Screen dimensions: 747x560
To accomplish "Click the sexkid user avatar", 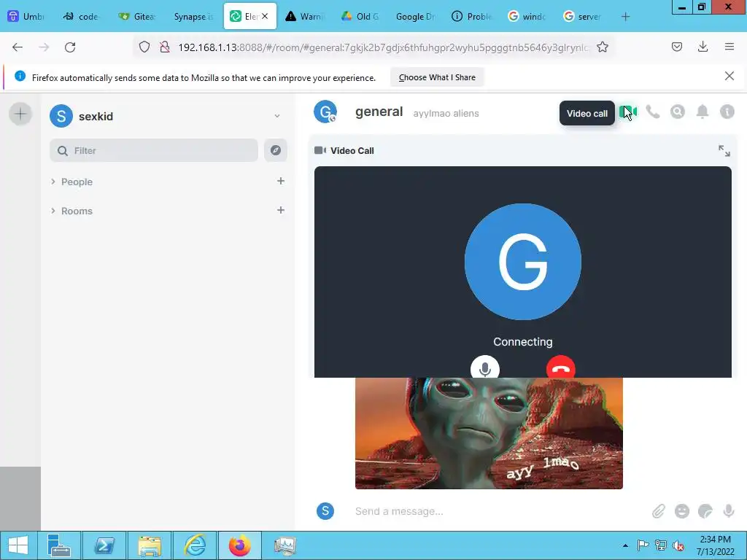I will pos(61,116).
